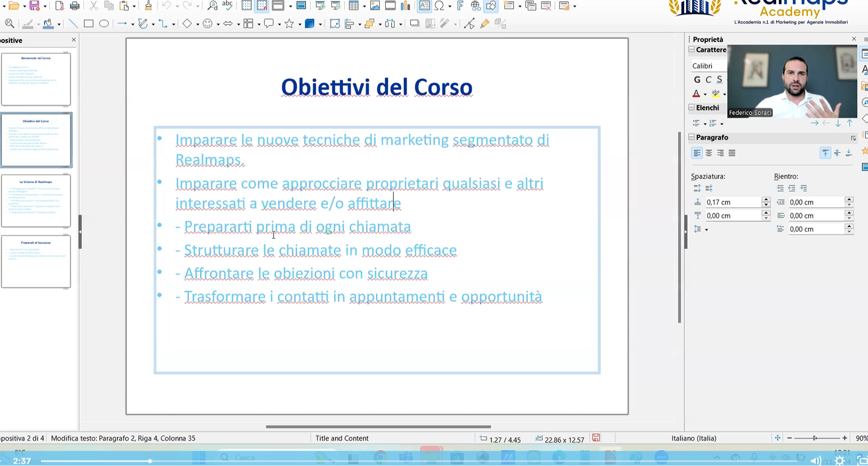Click the Insert Chart icon
The height and width of the screenshot is (466, 868).
405,6
